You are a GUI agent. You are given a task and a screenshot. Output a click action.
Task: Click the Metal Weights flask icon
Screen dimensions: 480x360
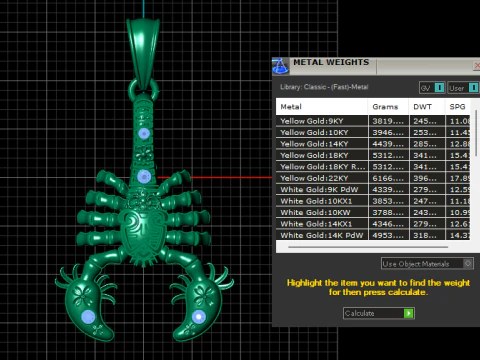280,66
